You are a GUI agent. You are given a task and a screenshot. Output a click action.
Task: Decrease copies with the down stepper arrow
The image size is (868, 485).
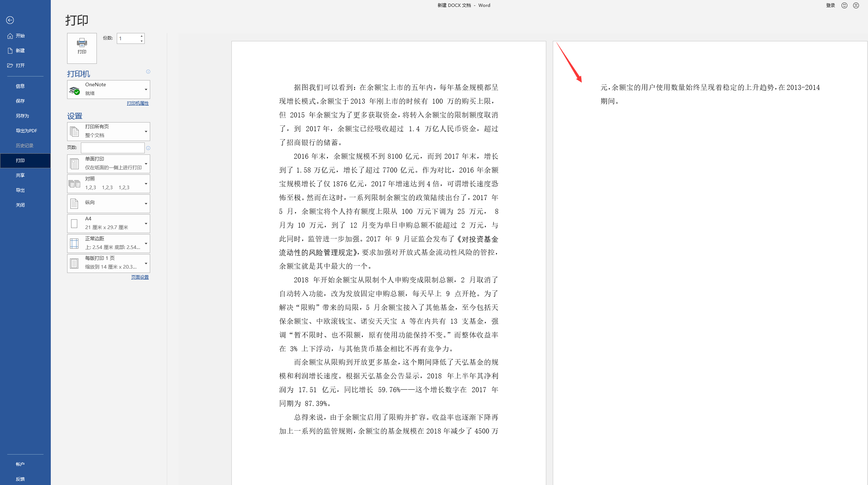pos(141,41)
